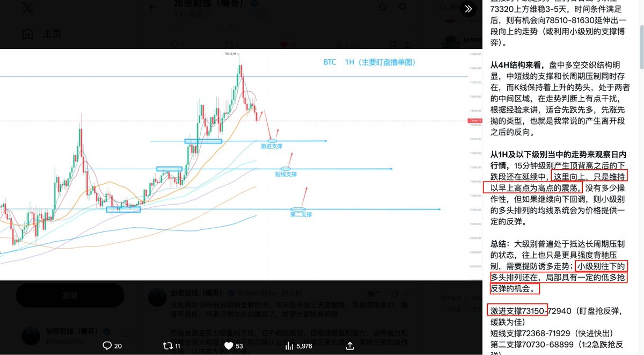Click the X logo in the sidebar
Screen dimensions: 644x355
click(x=28, y=9)
